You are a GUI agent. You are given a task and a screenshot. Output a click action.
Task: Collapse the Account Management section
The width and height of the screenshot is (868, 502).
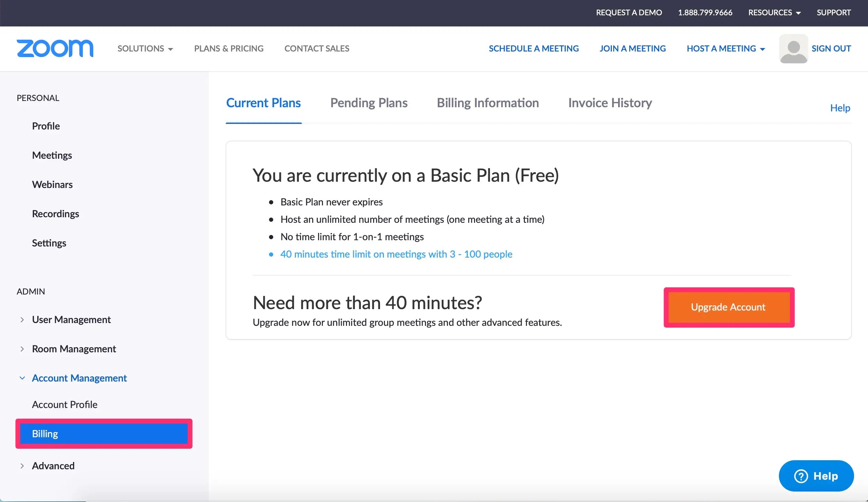[x=79, y=378]
